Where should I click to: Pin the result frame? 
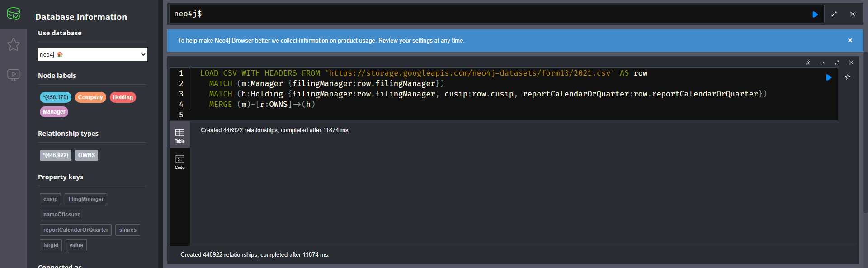tap(808, 62)
